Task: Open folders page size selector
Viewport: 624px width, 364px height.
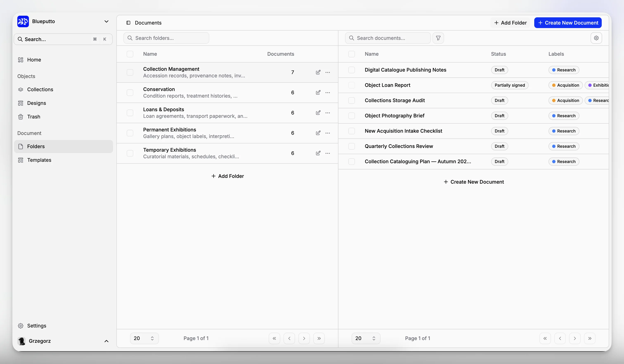Action: tap(144, 338)
